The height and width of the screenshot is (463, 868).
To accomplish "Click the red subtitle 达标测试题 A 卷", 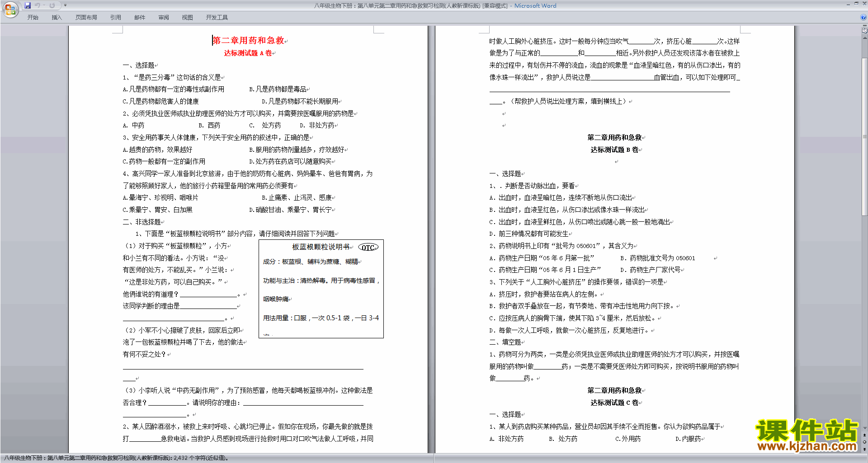I will (x=248, y=53).
